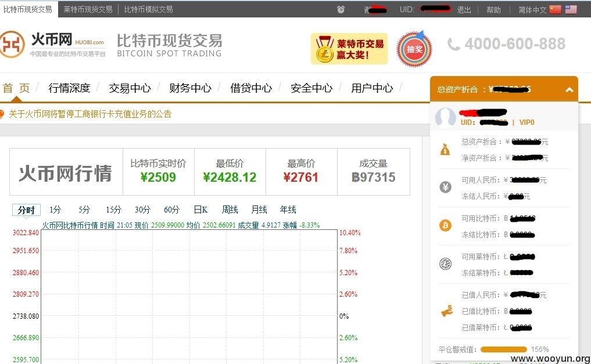Click the loan hand-with-coin icon
The width and height of the screenshot is (591, 364).
(x=447, y=311)
